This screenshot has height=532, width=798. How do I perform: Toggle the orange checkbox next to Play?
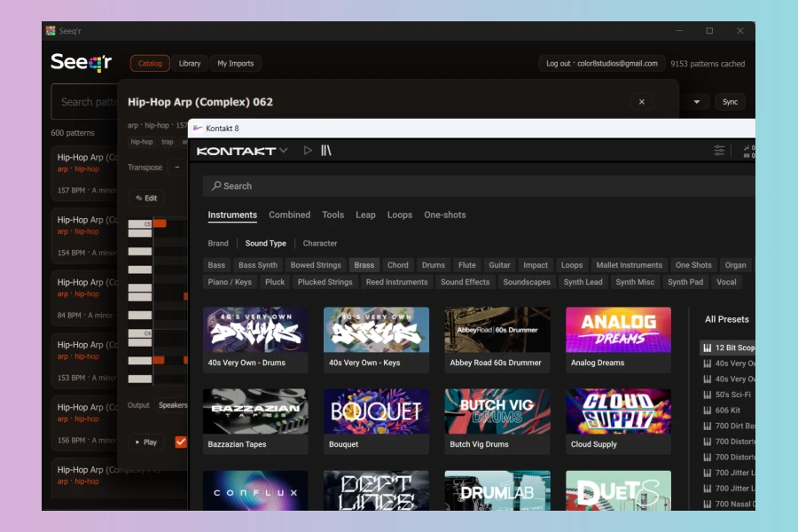click(181, 442)
